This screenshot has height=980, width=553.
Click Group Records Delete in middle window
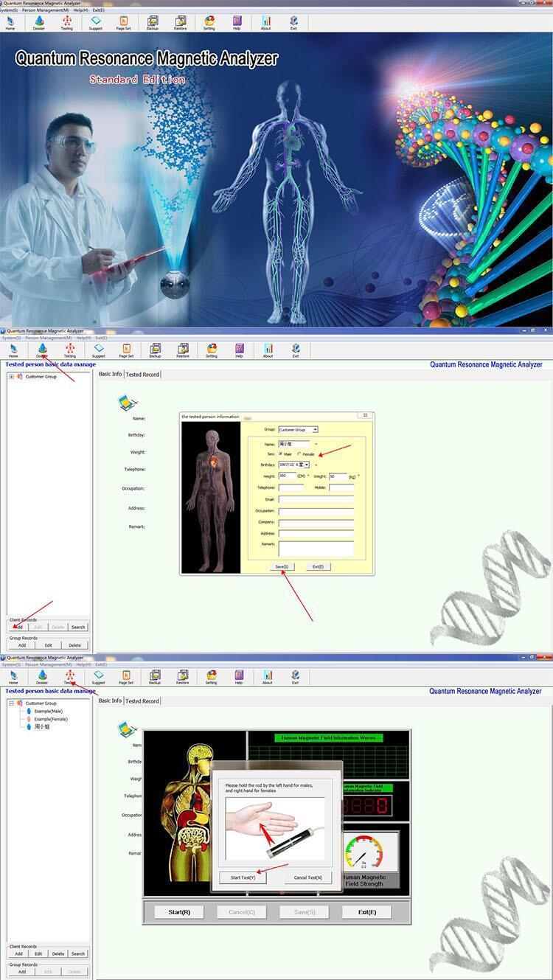[x=74, y=645]
